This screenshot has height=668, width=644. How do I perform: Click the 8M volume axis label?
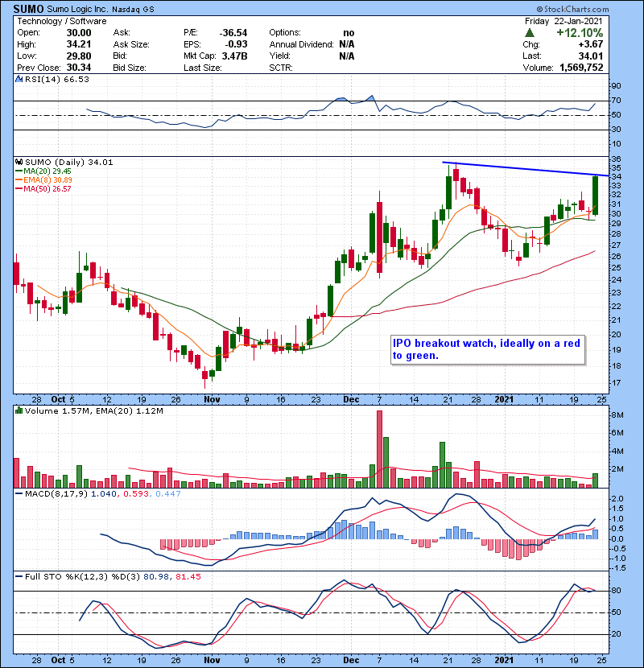(617, 414)
